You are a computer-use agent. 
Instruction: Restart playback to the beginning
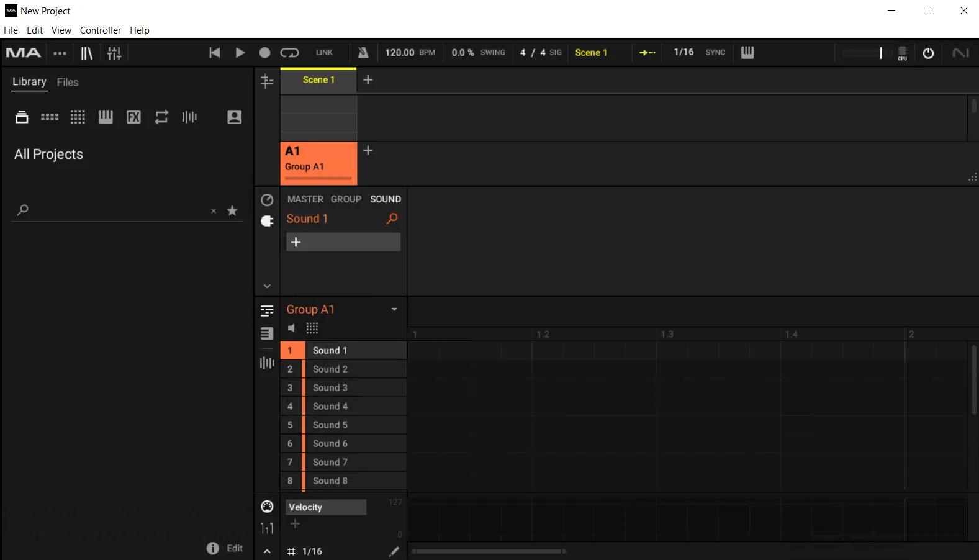[x=214, y=53]
